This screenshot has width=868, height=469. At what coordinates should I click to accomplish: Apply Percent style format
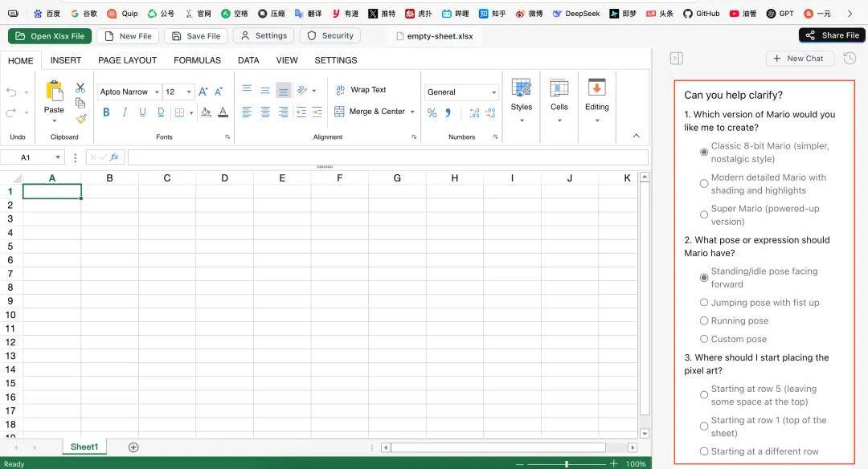point(432,112)
